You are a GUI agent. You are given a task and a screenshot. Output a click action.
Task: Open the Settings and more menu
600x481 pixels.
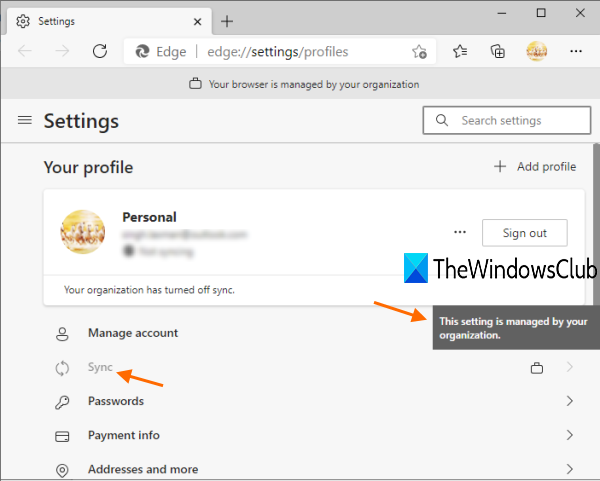tap(576, 51)
